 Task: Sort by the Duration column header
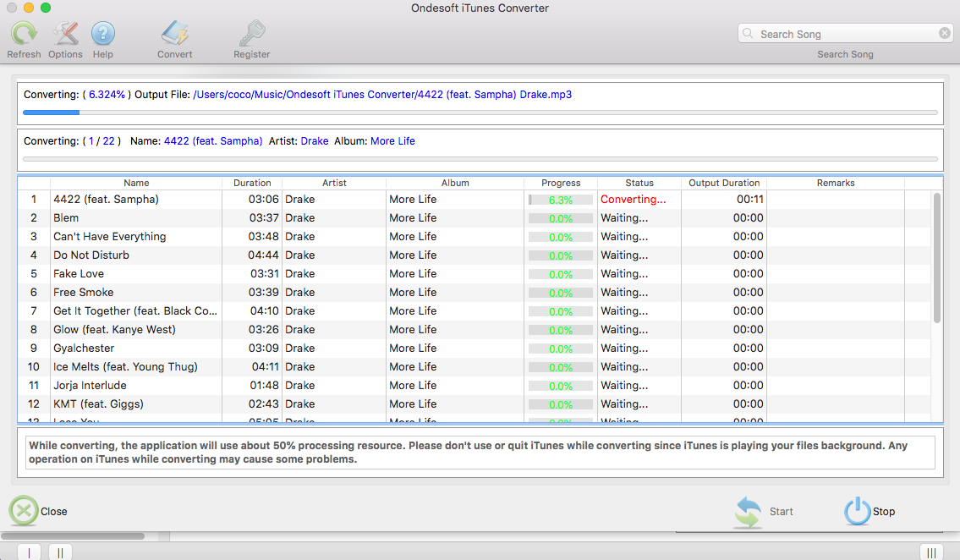252,183
